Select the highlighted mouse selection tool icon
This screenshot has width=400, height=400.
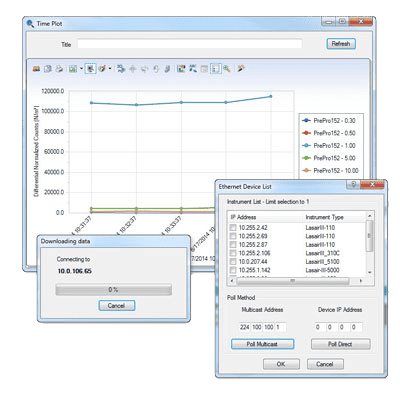[90, 69]
